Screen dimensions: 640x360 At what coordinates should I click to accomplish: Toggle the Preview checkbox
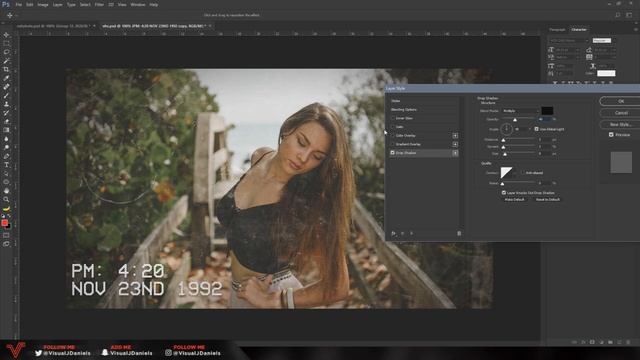(x=611, y=135)
